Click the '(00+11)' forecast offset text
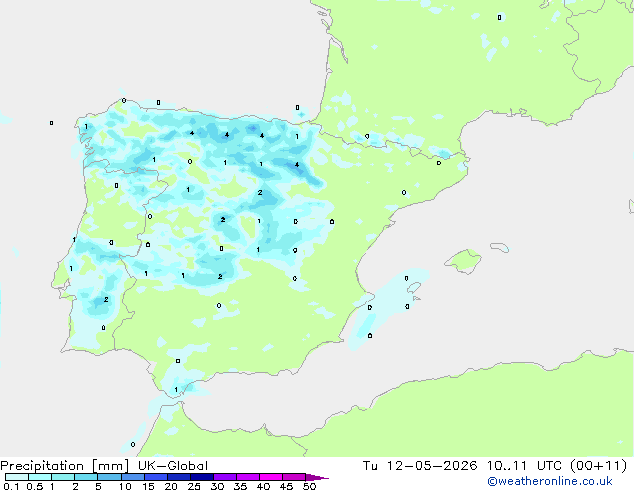 tap(598, 466)
